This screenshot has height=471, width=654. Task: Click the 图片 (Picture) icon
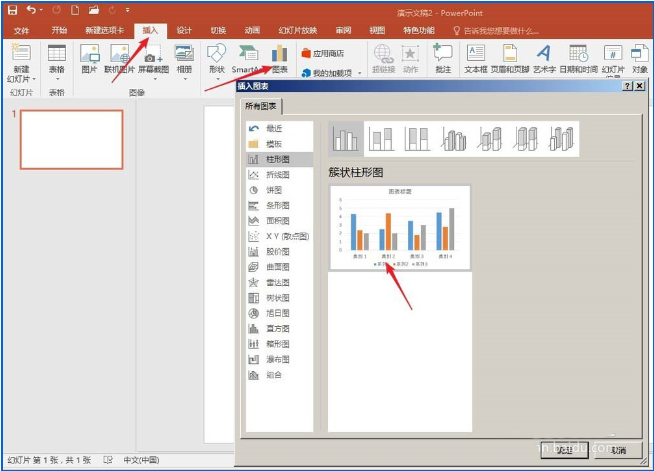[x=89, y=58]
